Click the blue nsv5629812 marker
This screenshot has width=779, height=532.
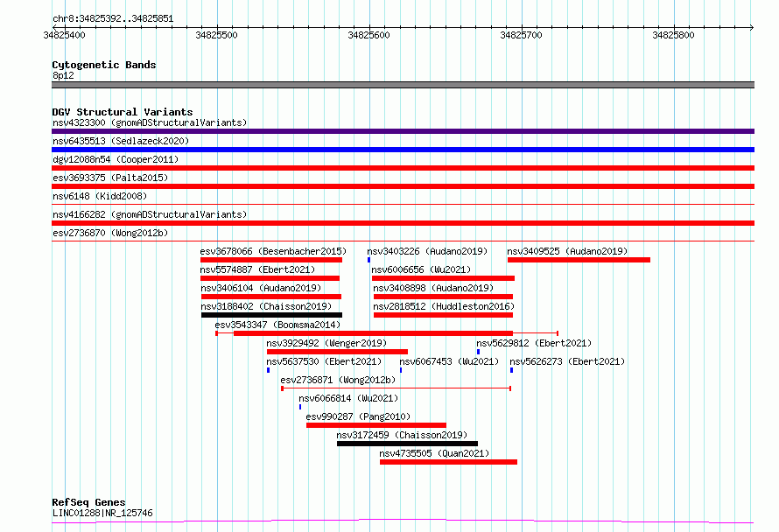click(479, 352)
